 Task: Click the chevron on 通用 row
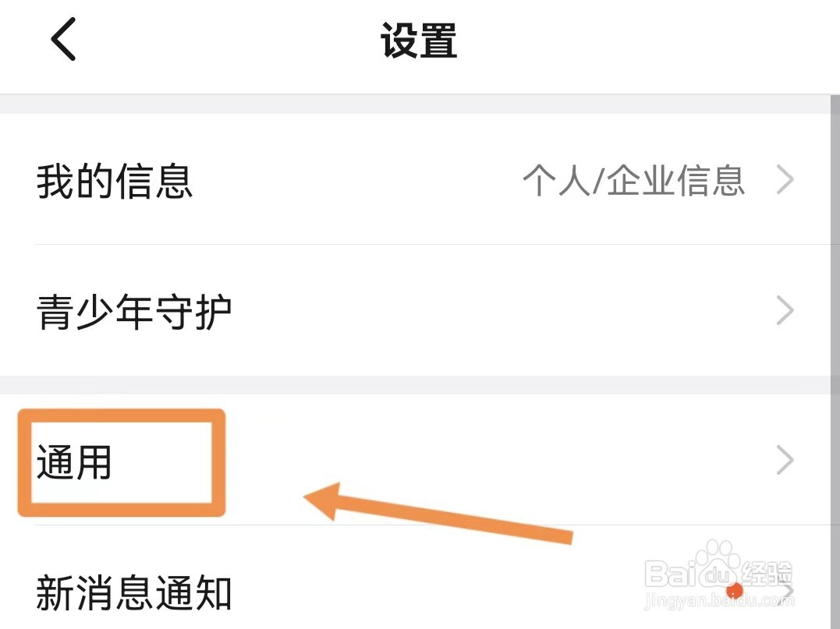785,461
